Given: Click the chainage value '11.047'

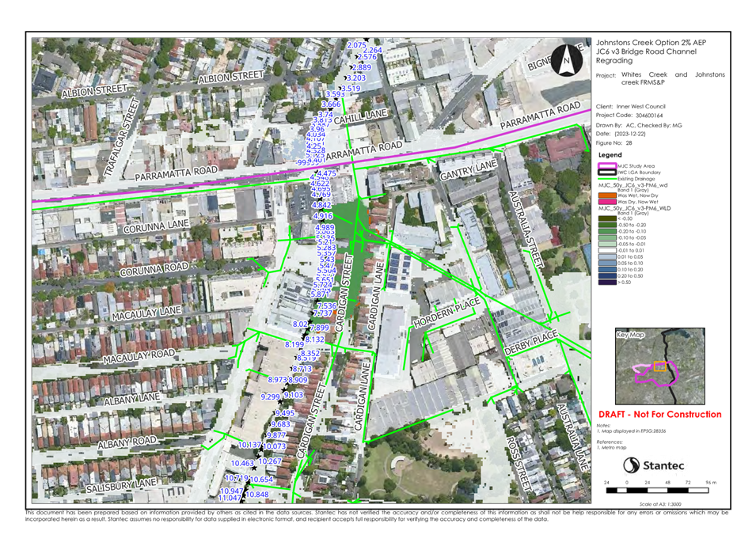Looking at the screenshot, I should point(230,498).
